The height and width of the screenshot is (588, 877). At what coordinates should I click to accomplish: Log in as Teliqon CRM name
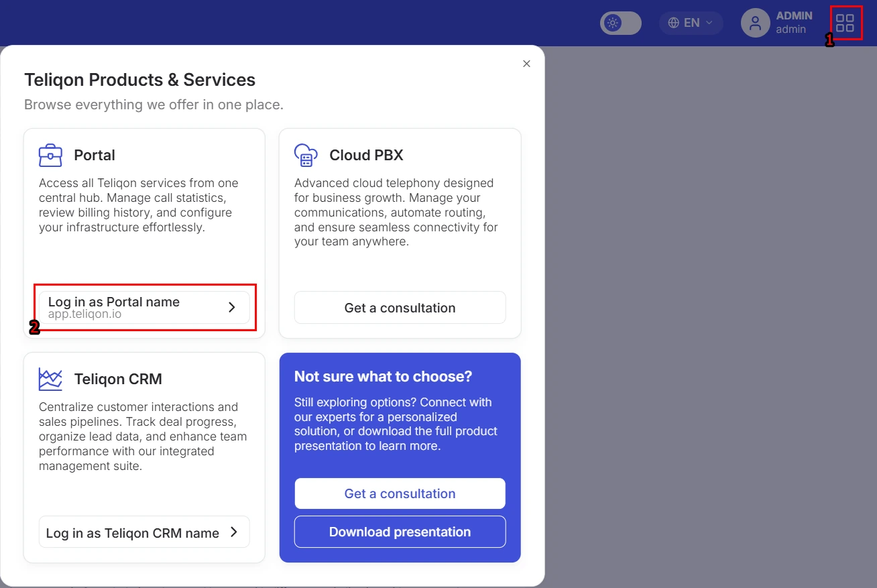[x=144, y=532]
